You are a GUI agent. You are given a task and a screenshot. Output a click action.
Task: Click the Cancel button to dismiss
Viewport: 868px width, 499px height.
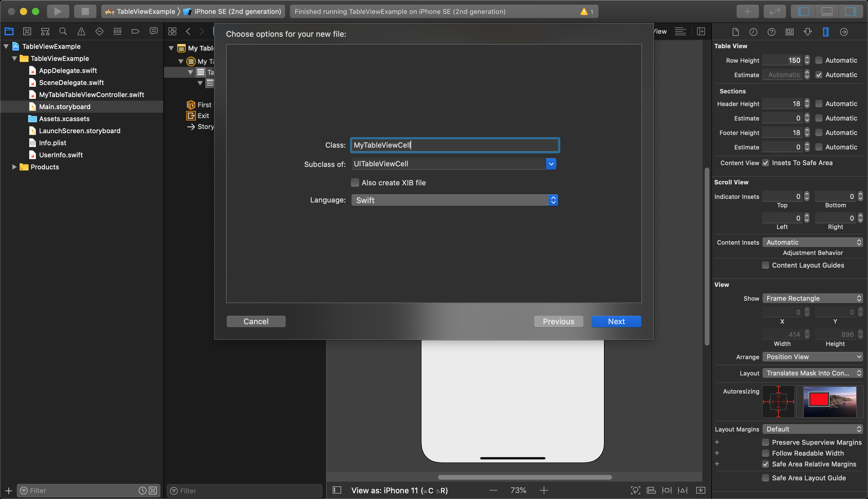coord(256,321)
